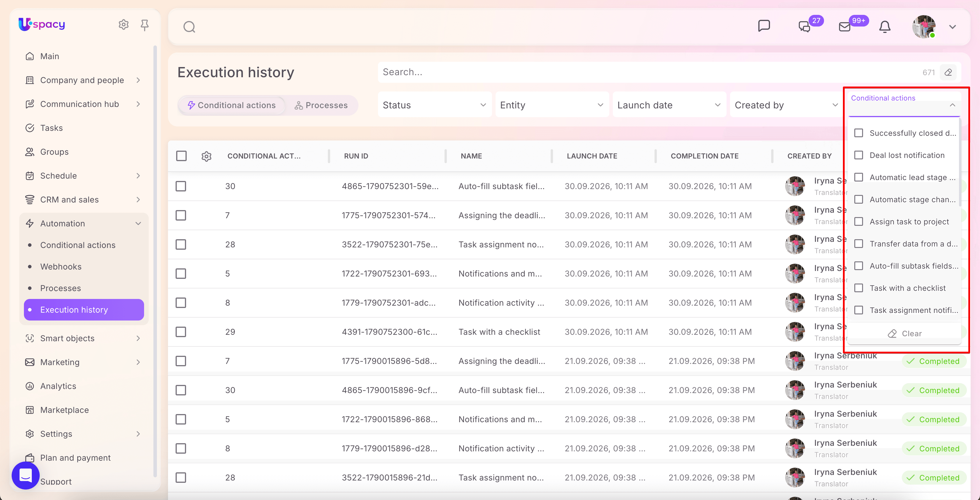Go to Conditional actions in sidebar

78,245
